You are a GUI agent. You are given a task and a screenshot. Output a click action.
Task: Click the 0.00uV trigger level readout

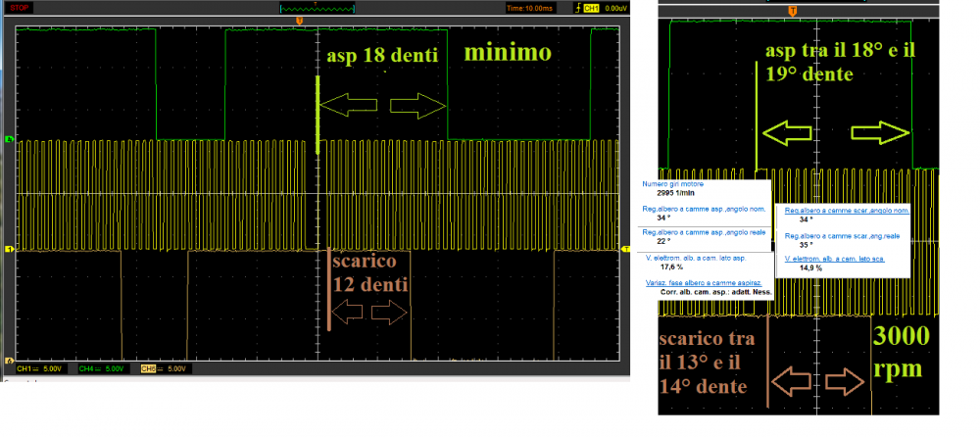tap(615, 8)
